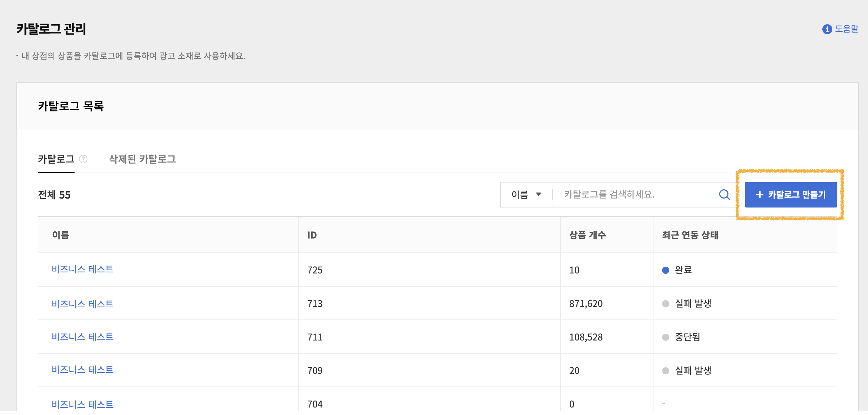
Task: Click the 상품 개수 column header
Action: 587,235
